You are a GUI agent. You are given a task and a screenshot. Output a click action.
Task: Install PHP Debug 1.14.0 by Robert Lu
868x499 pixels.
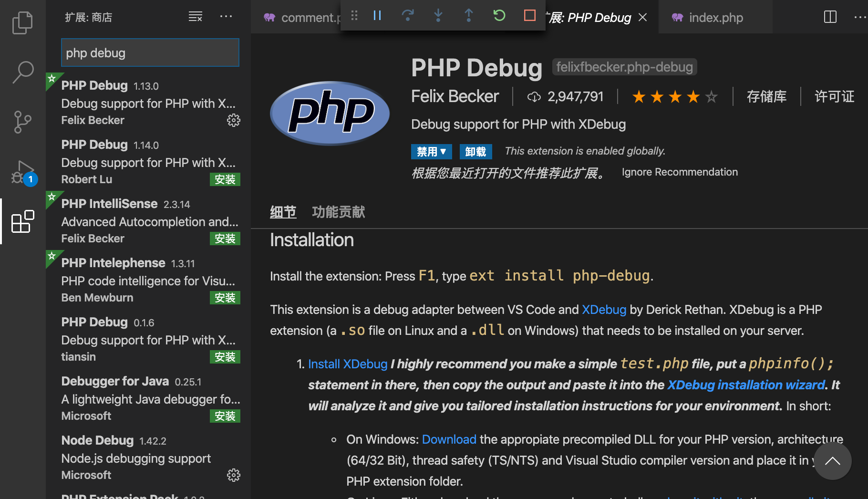pos(225,179)
